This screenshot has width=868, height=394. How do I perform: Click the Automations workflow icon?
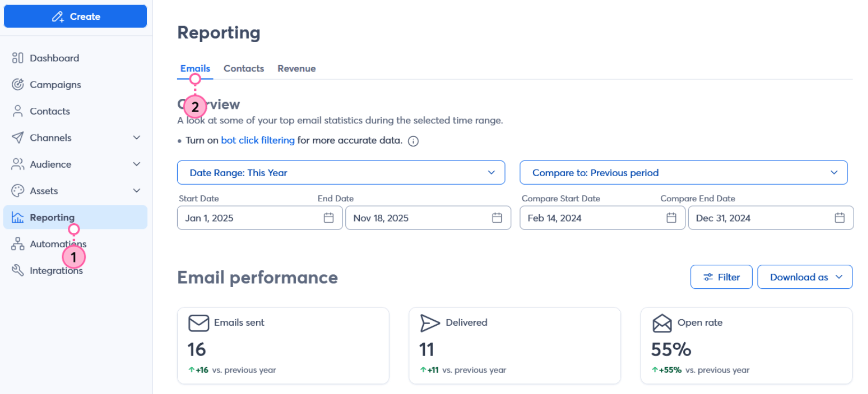pyautogui.click(x=18, y=244)
